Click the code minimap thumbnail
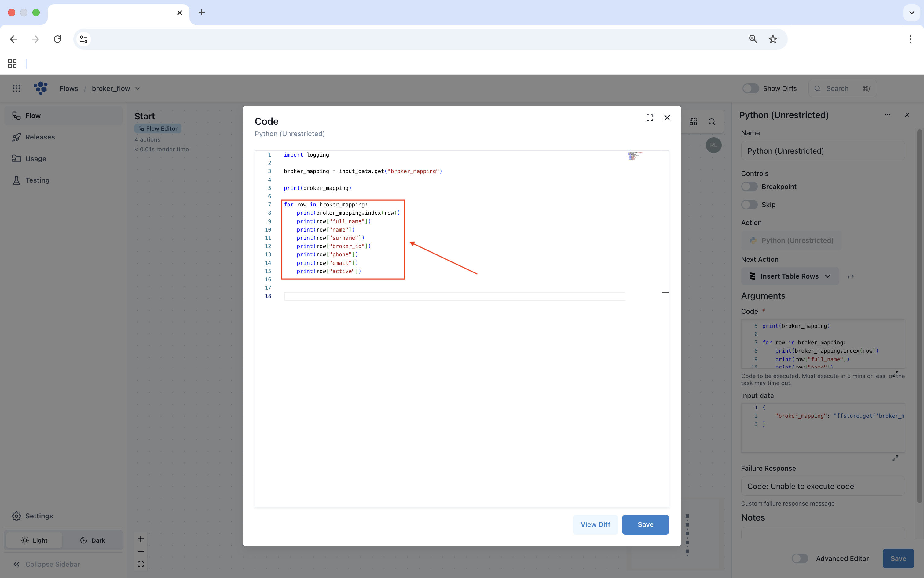The height and width of the screenshot is (578, 924). [635, 155]
